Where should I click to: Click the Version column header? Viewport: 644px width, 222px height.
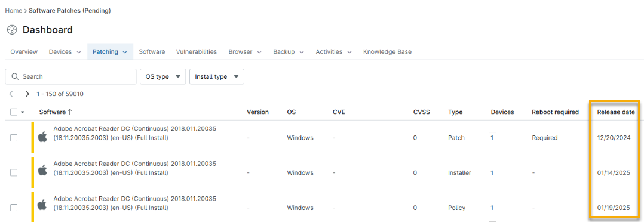257,112
